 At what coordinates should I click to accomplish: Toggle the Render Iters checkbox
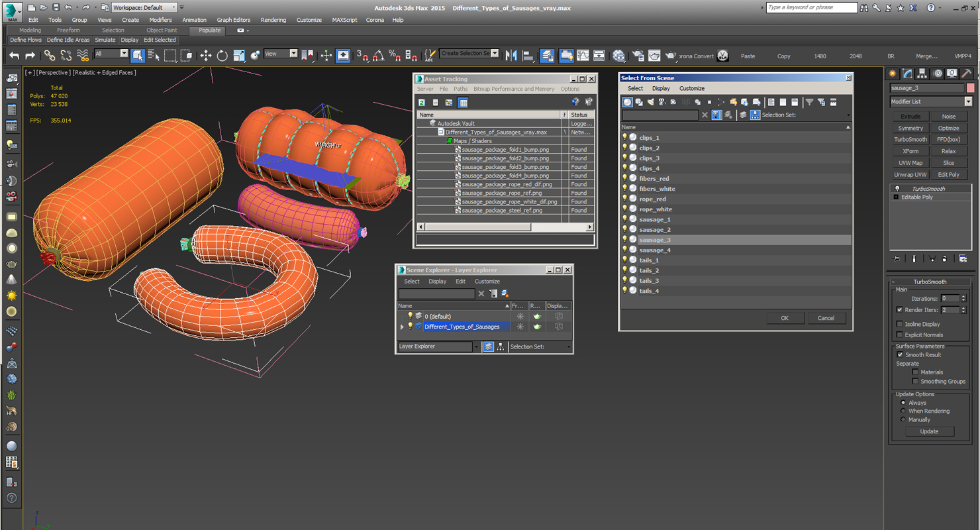(899, 309)
